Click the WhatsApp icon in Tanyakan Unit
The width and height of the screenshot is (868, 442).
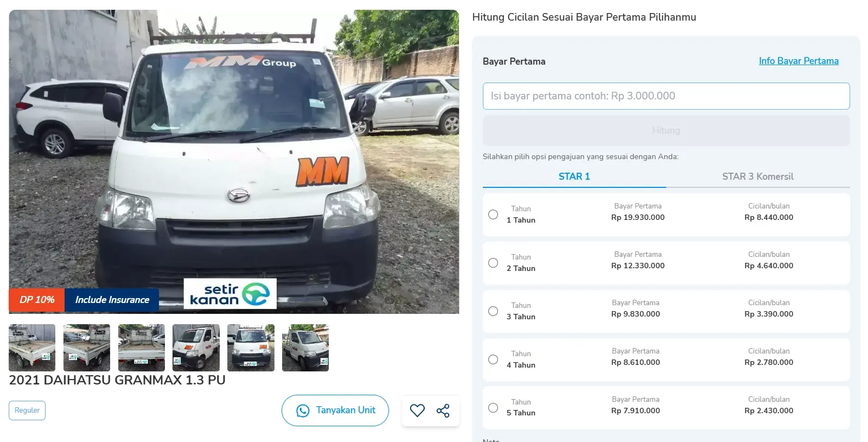pyautogui.click(x=303, y=411)
